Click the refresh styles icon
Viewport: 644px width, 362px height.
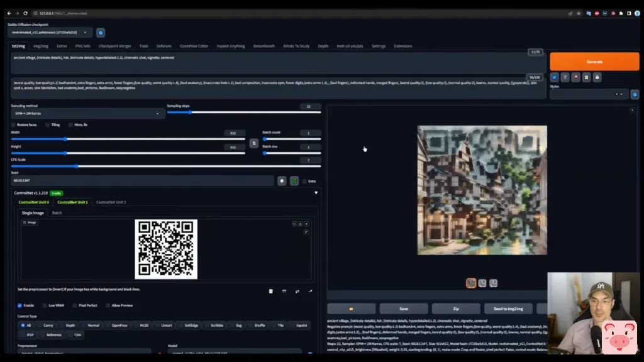point(635,94)
